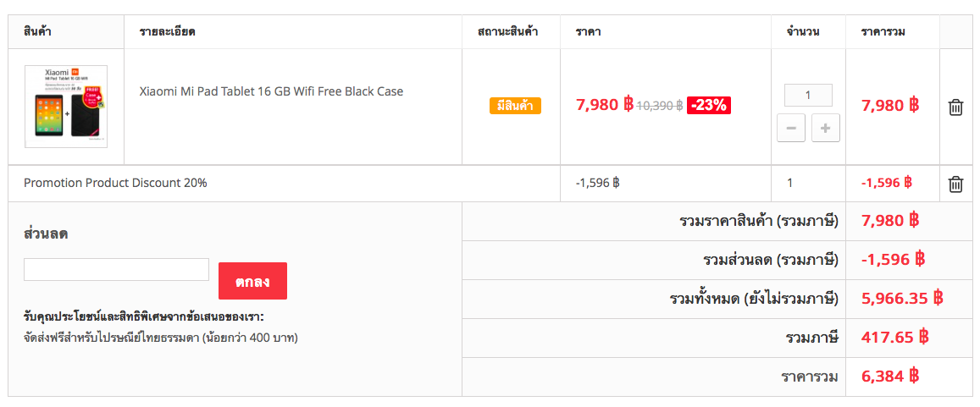The width and height of the screenshot is (980, 407).
Task: Click the red -23% discount badge
Action: [709, 106]
